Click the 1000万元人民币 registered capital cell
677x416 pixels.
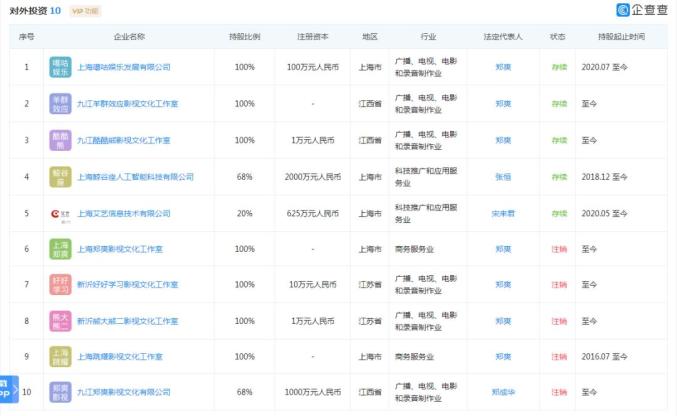[x=313, y=392]
